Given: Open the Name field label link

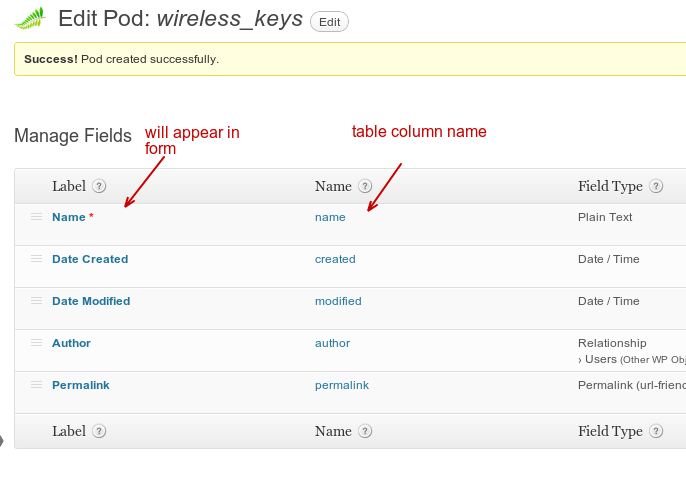Looking at the screenshot, I should pos(69,217).
